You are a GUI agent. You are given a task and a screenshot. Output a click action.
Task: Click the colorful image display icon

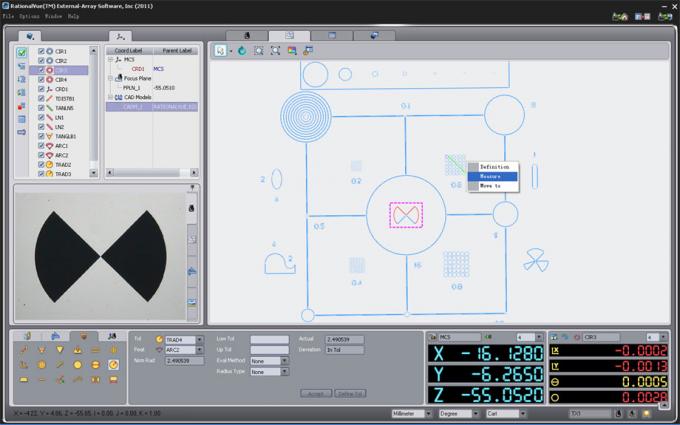click(x=292, y=51)
